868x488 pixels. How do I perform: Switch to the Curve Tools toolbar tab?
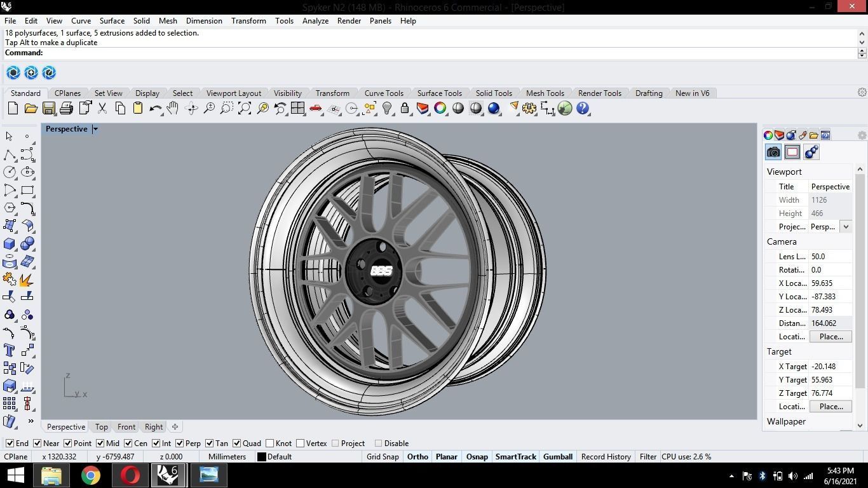384,93
